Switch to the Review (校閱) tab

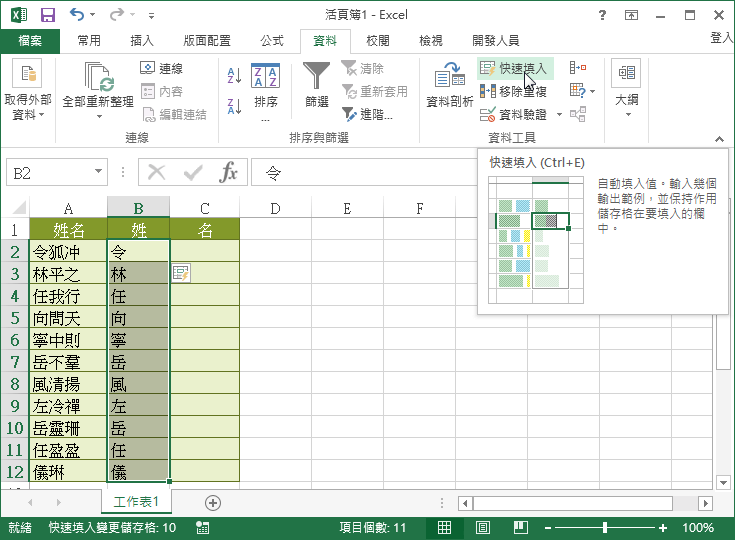(378, 41)
